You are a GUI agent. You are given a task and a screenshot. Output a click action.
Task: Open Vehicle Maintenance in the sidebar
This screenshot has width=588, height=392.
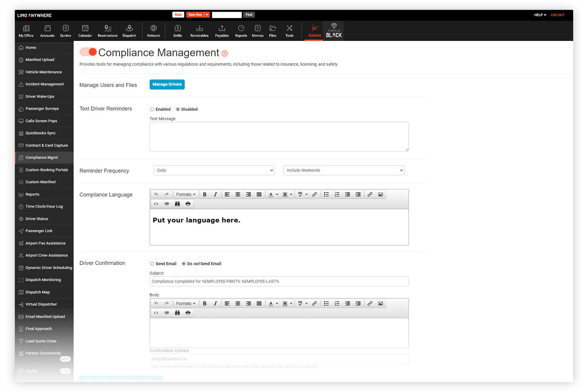coord(44,72)
